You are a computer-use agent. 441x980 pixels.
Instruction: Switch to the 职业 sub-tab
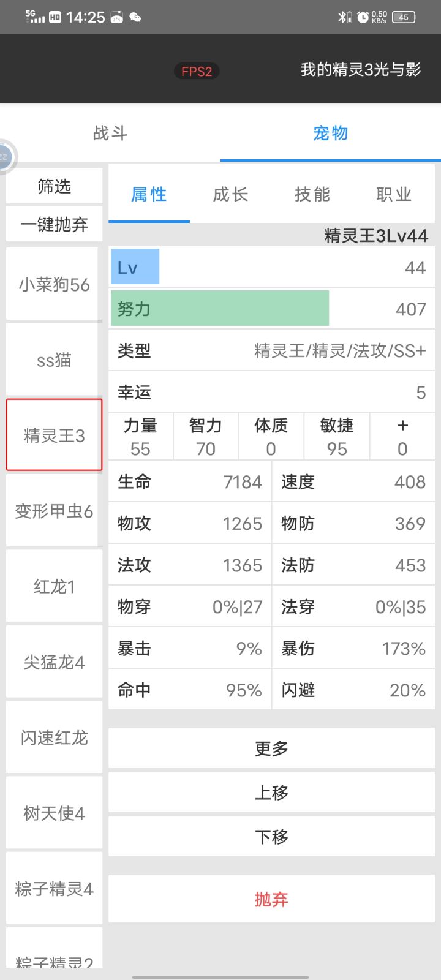(x=394, y=195)
